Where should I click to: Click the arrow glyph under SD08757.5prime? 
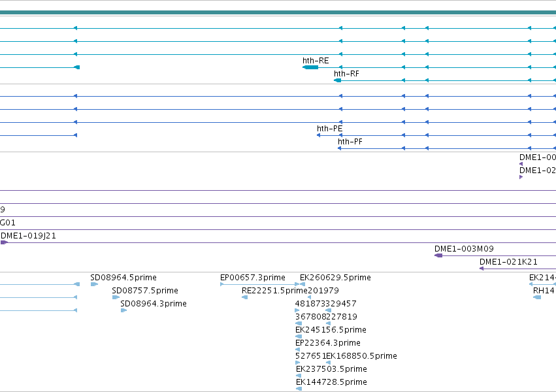(x=116, y=297)
